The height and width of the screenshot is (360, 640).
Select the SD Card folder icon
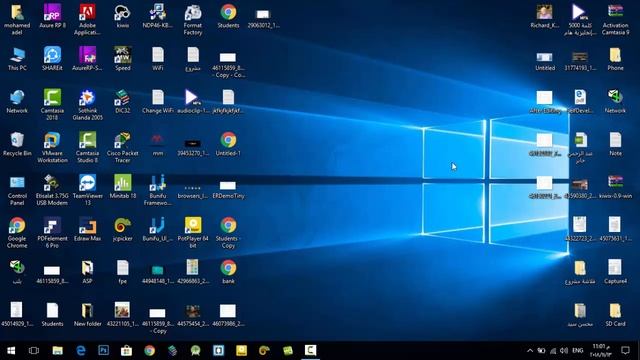tap(615, 315)
